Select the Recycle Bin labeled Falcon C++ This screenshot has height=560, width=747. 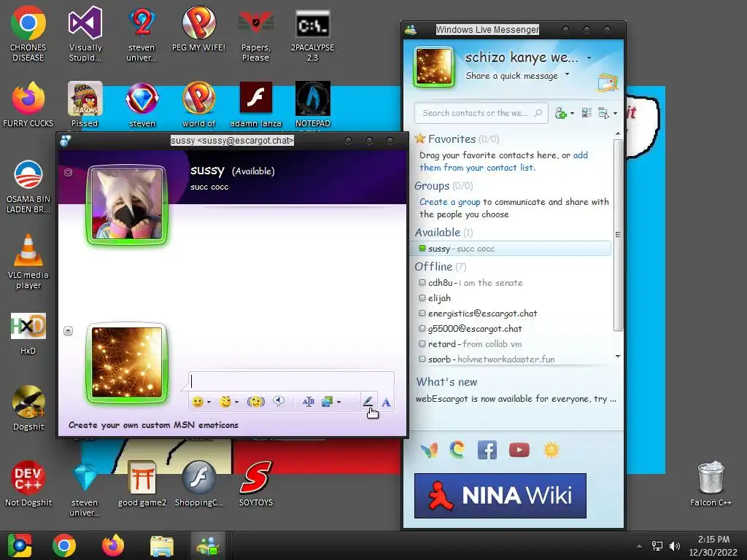click(711, 483)
